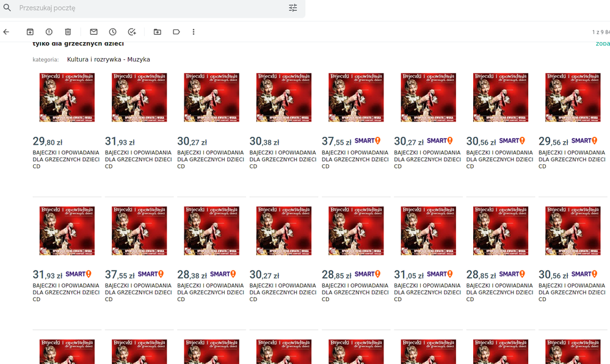The width and height of the screenshot is (610, 364).
Task: Open the product title under 29,80 zł
Action: (x=66, y=159)
